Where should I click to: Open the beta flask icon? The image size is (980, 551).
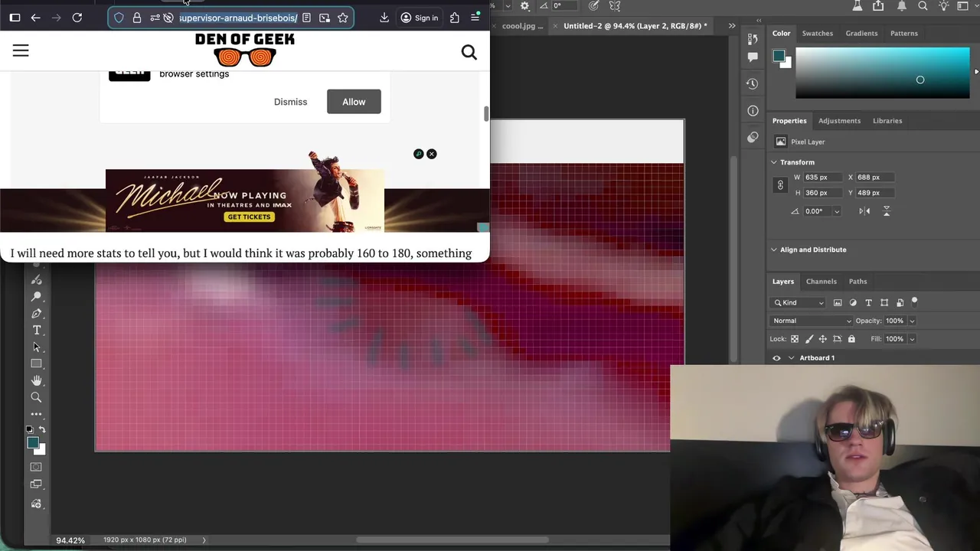pos(857,6)
